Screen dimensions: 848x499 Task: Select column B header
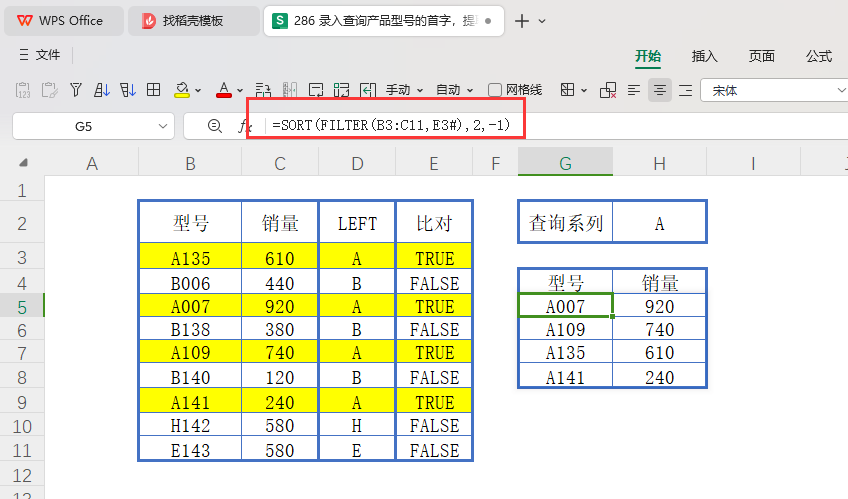190,163
